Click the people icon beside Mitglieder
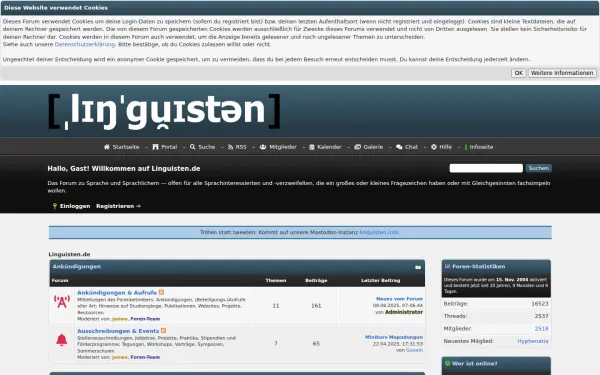600x375 pixels. tap(263, 147)
